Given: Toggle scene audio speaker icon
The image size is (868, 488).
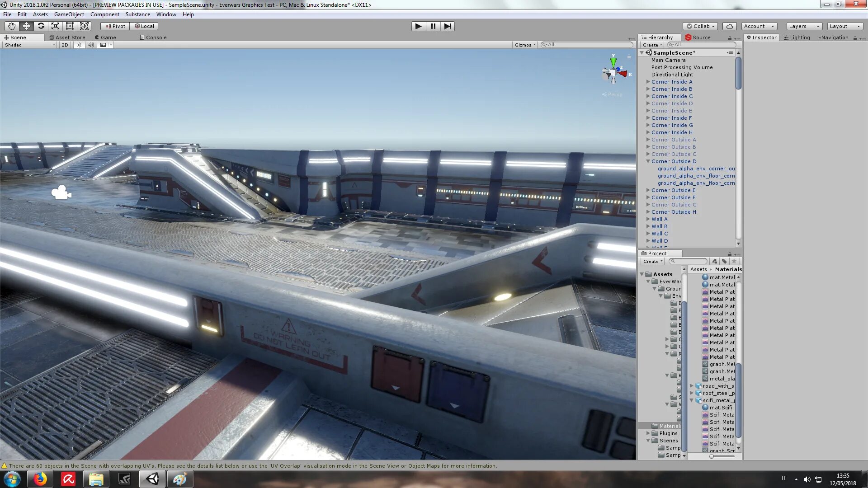Looking at the screenshot, I should coord(91,45).
